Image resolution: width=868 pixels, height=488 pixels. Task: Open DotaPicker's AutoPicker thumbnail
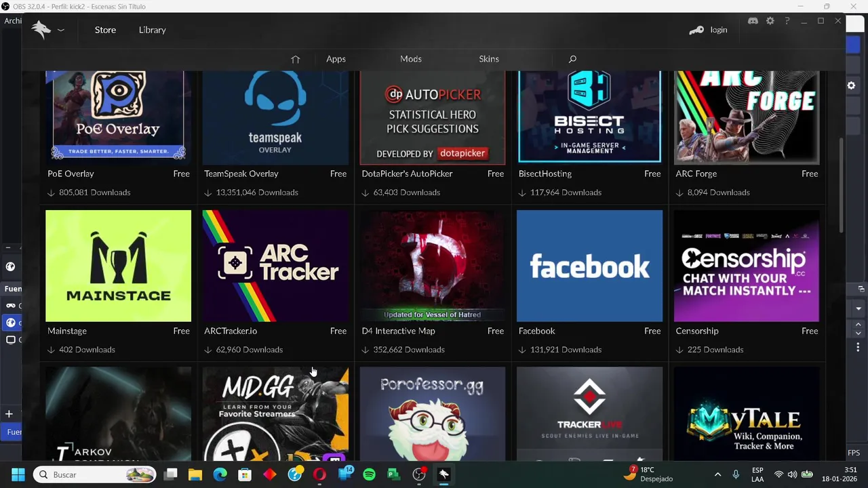(433, 117)
